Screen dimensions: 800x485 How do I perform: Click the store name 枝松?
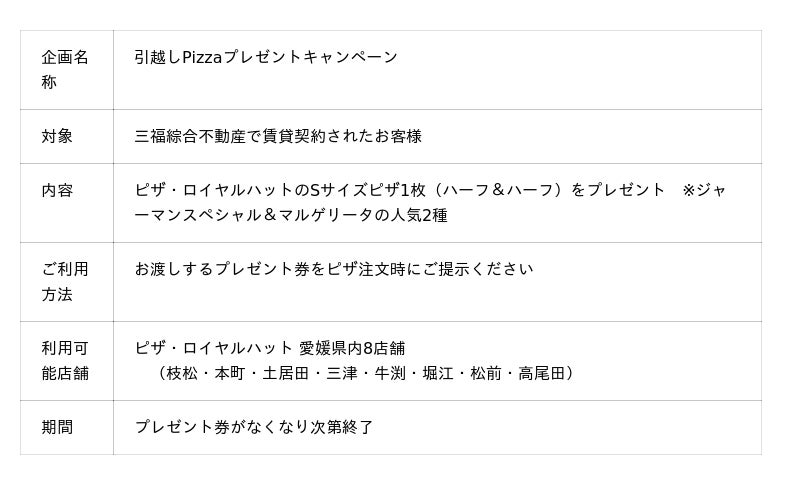[x=182, y=373]
